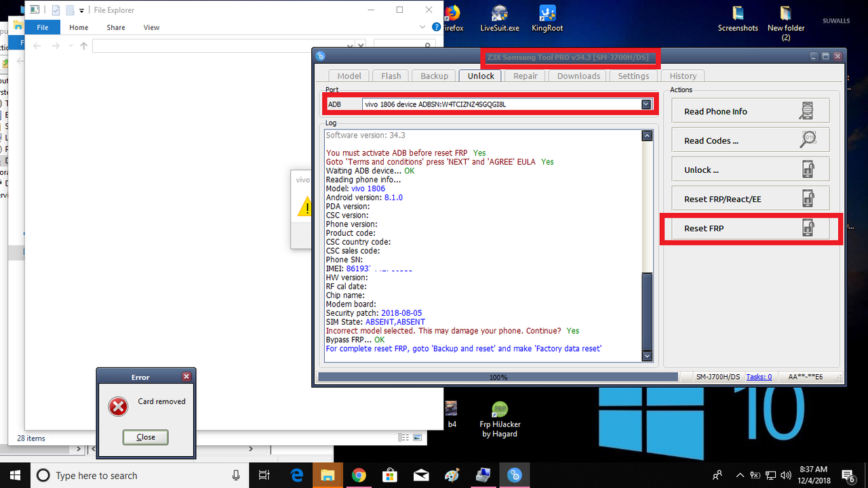Click File Explorer up arrow

(x=83, y=45)
